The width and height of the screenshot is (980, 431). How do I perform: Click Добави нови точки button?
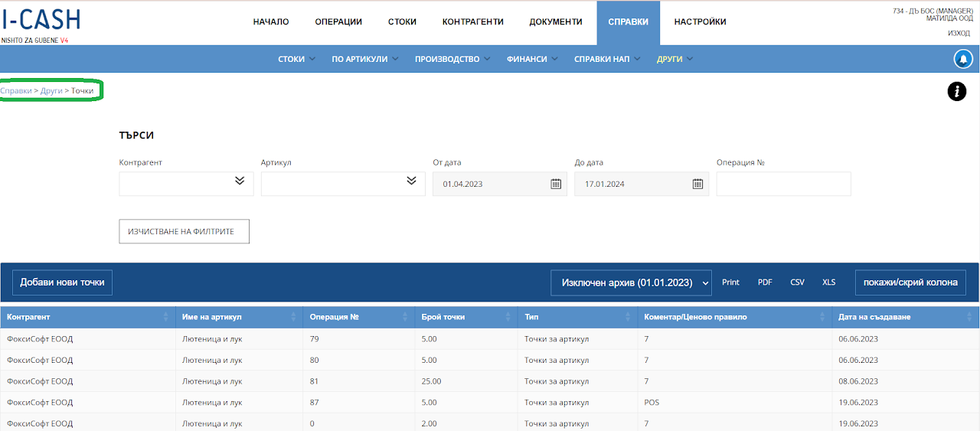tap(62, 282)
